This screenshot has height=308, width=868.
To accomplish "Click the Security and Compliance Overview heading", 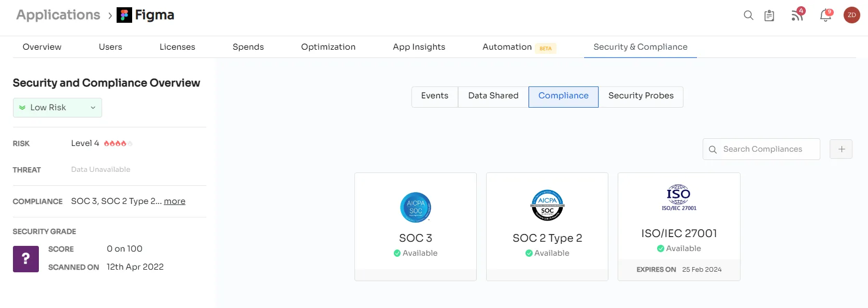I will [x=106, y=83].
